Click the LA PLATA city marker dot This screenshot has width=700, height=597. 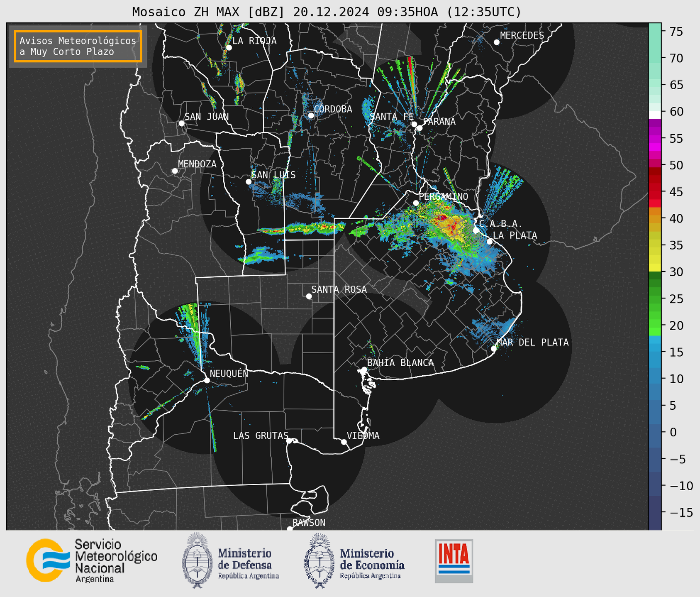pyautogui.click(x=490, y=242)
